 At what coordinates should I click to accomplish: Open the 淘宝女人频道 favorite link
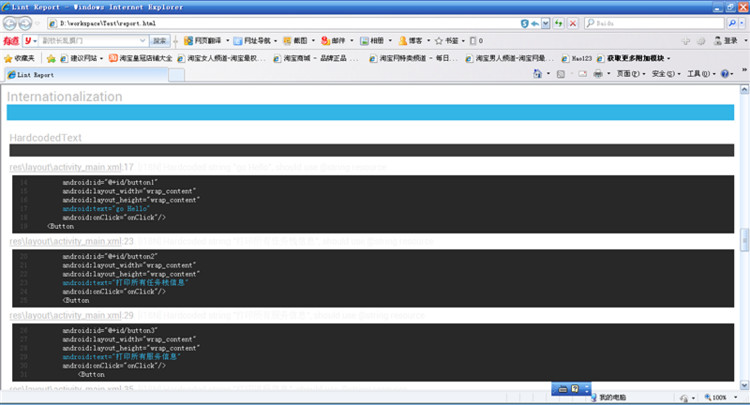pos(221,58)
